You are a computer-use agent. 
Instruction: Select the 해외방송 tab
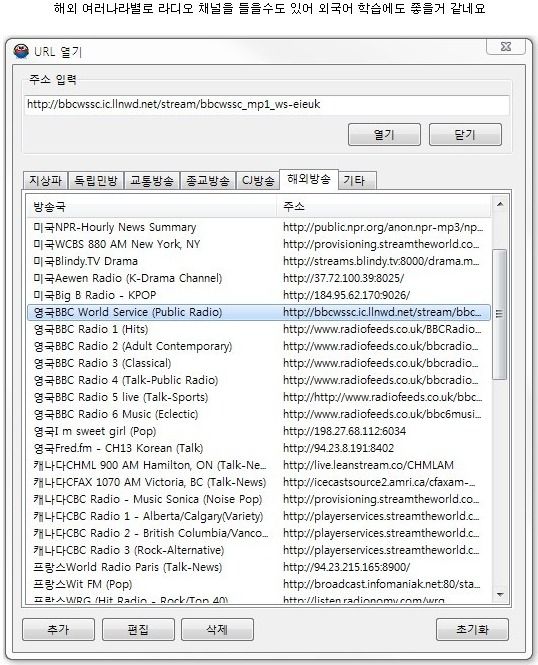(x=309, y=179)
